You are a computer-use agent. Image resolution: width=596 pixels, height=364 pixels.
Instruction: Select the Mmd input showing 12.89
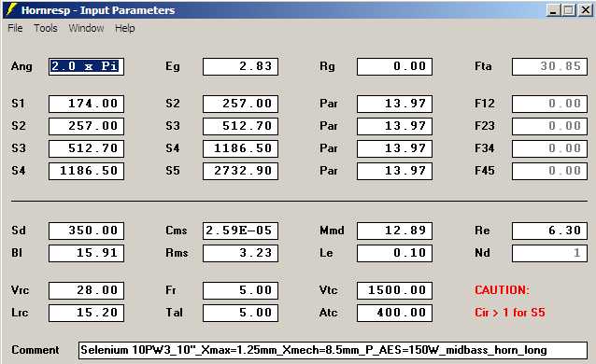click(394, 231)
